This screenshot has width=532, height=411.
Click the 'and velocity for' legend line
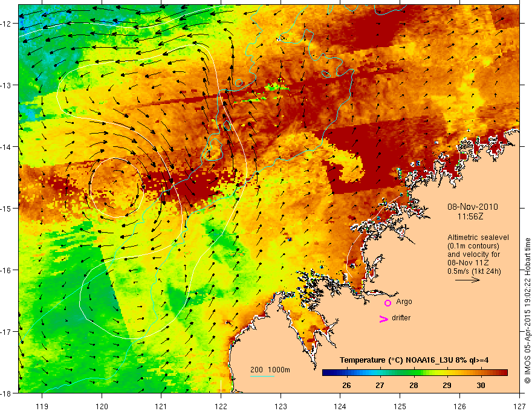[473, 254]
